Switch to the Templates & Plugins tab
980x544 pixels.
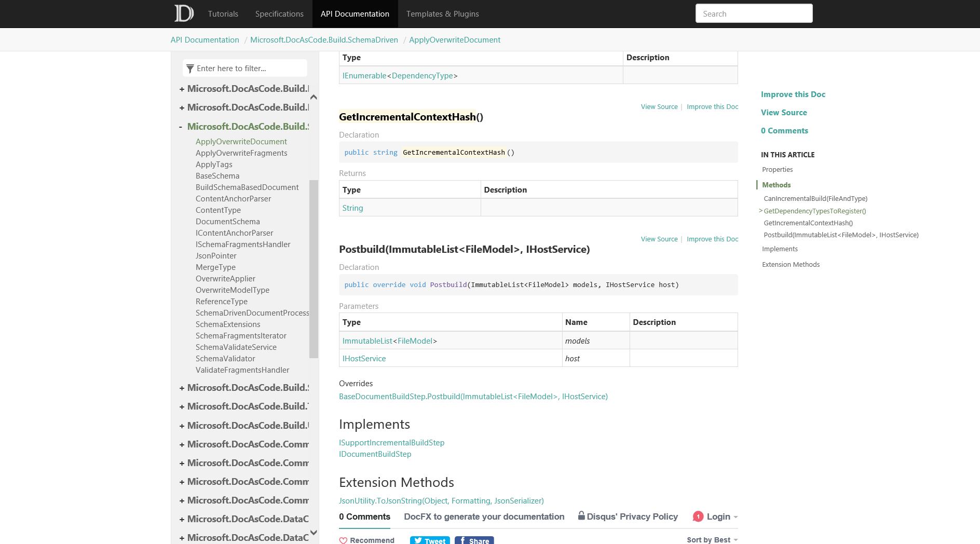442,14
